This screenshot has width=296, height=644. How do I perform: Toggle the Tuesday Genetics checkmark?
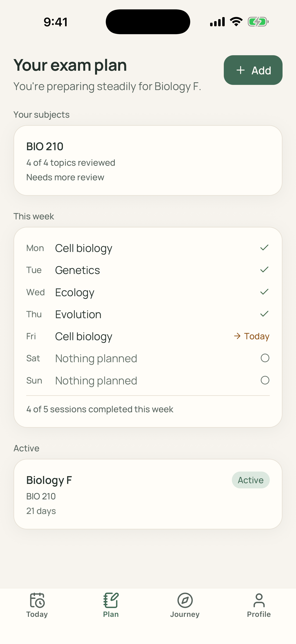coord(264,269)
